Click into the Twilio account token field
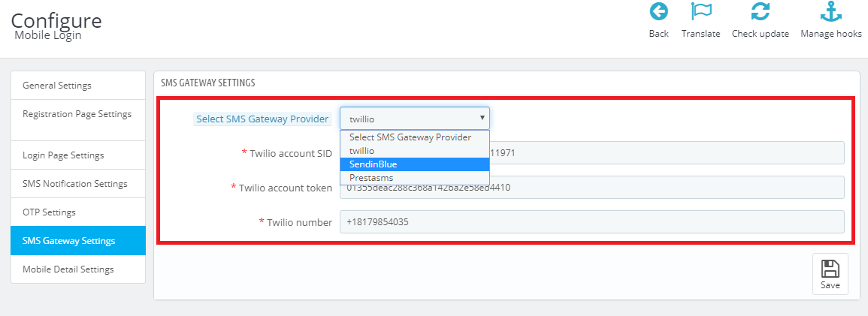 point(591,188)
